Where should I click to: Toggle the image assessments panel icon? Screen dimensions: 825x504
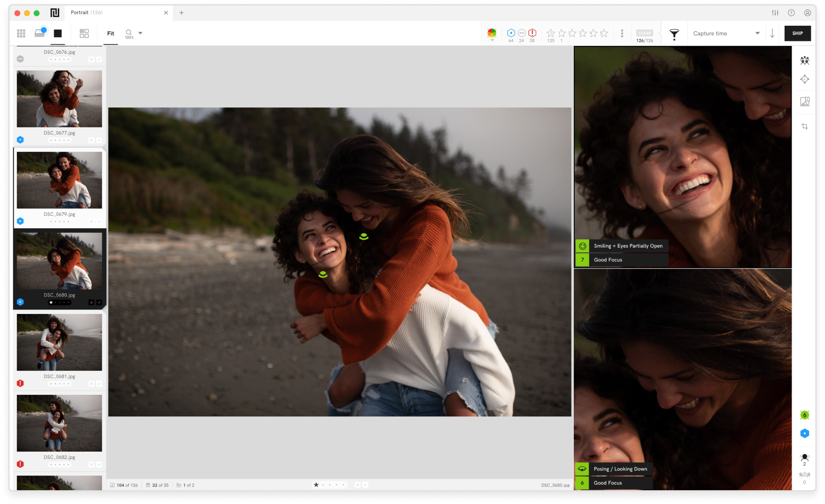point(804,102)
